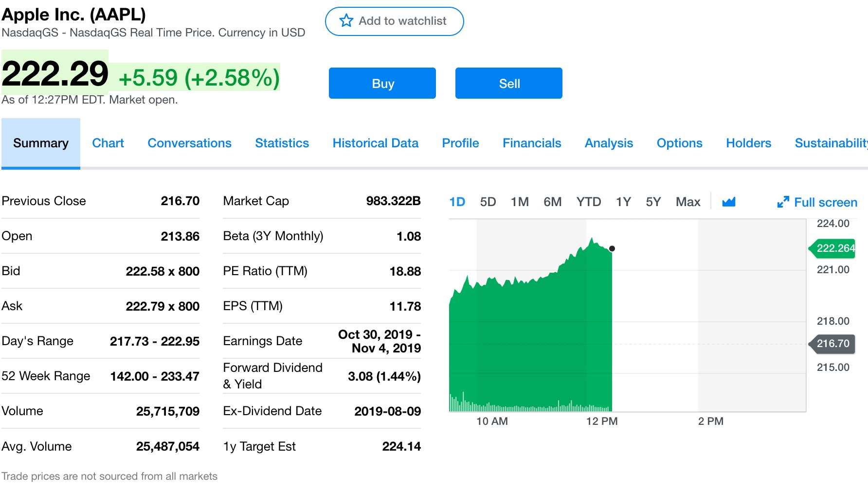Click the full screen expand arrows icon
Image resolution: width=868 pixels, height=490 pixels.
(x=783, y=202)
